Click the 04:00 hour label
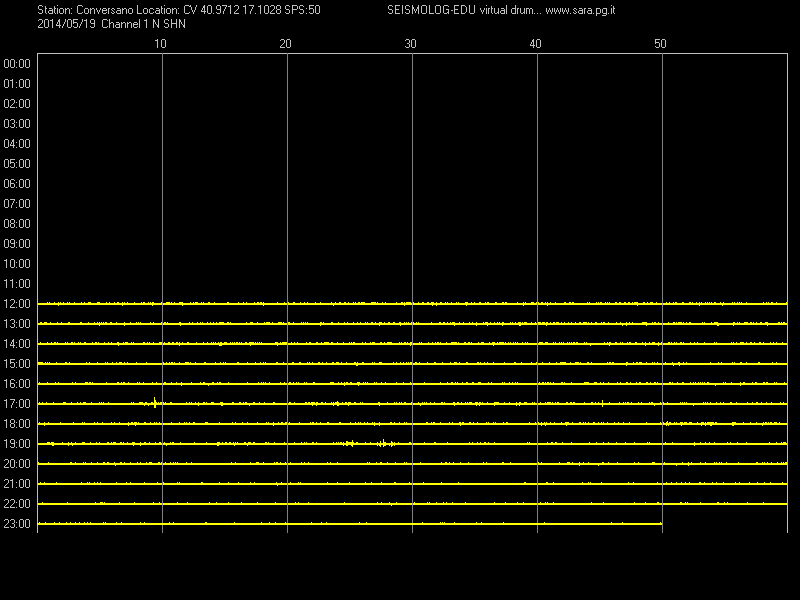Viewport: 800px width, 600px height. click(x=17, y=144)
